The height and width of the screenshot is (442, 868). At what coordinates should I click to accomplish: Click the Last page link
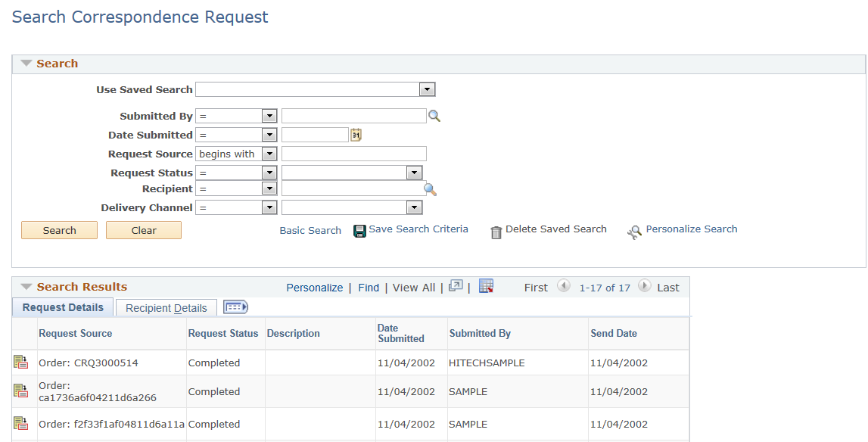point(668,288)
